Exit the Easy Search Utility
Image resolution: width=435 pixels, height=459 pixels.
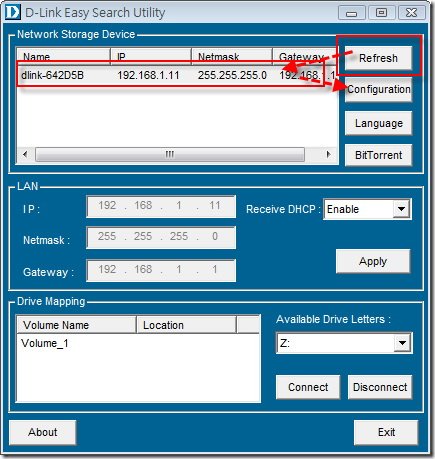pyautogui.click(x=386, y=432)
